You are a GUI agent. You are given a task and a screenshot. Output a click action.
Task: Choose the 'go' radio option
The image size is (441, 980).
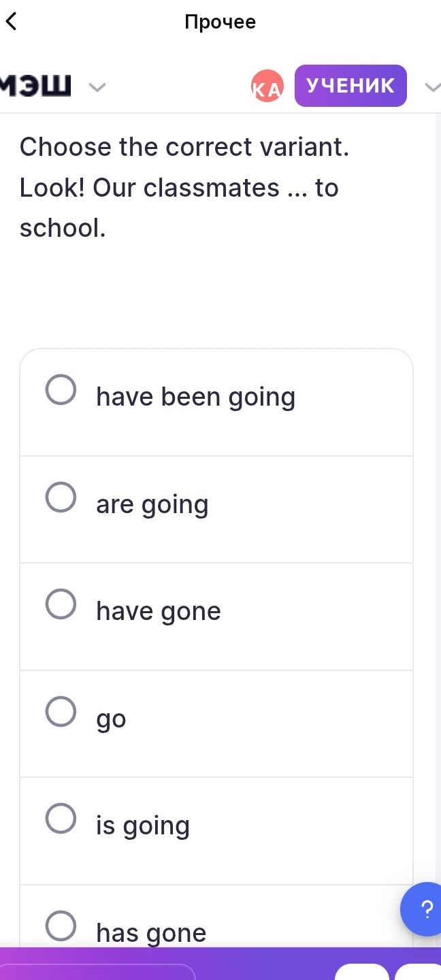tap(61, 711)
